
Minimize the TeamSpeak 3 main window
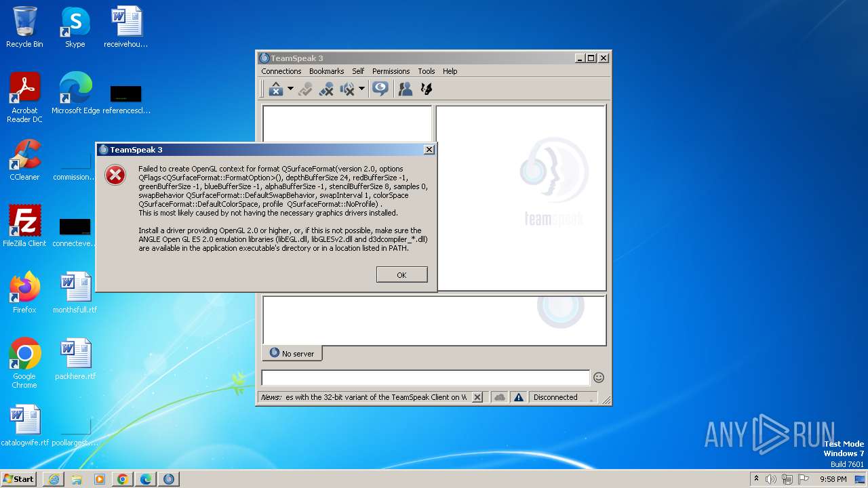(x=580, y=58)
